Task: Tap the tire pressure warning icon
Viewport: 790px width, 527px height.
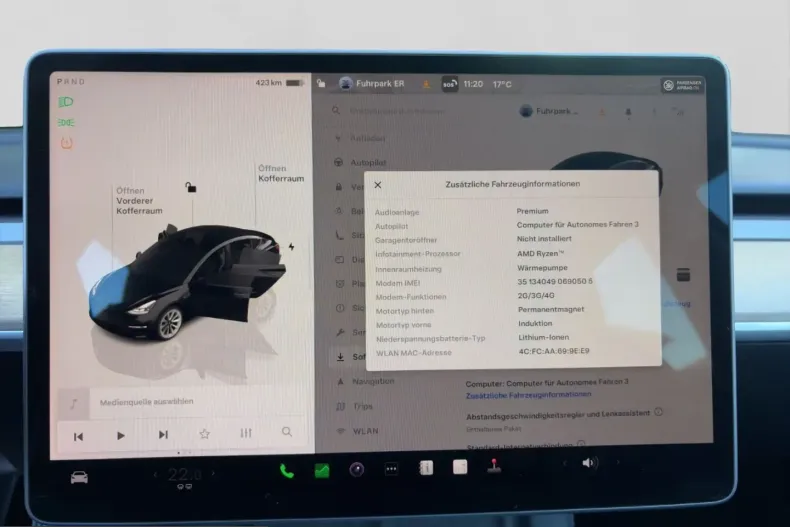Action: pos(67,143)
